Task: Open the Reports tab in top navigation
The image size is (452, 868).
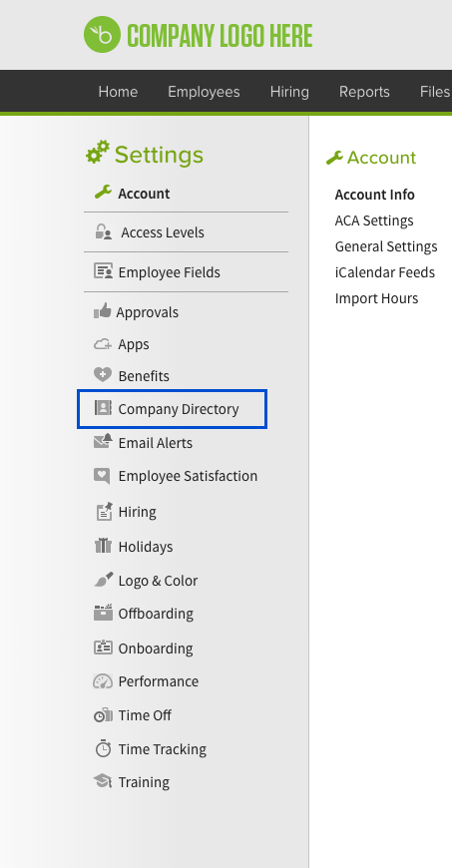Action: [364, 92]
